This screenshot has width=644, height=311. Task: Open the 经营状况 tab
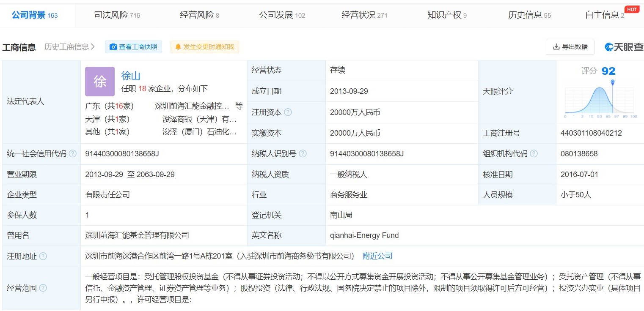[x=364, y=15]
